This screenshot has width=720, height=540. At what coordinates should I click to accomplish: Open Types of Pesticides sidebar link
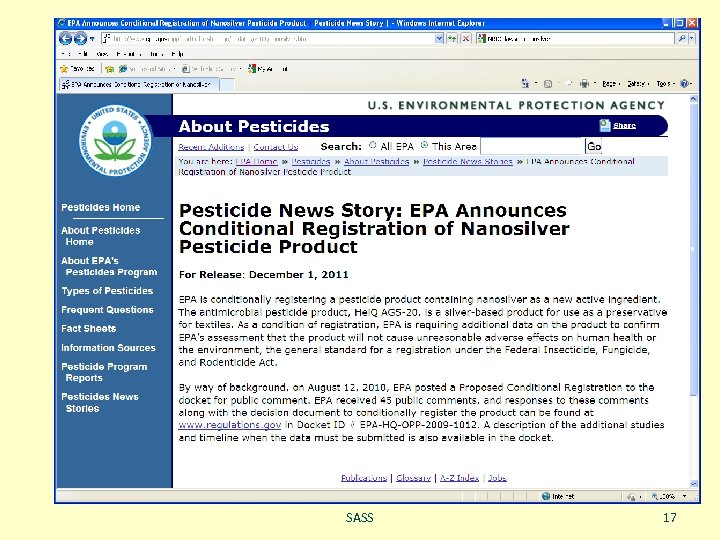107,291
